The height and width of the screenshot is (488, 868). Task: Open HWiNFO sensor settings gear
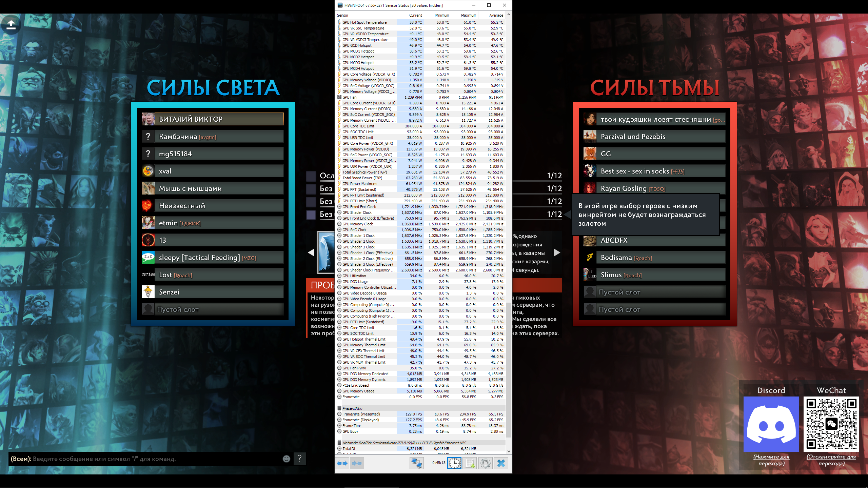[x=485, y=463]
